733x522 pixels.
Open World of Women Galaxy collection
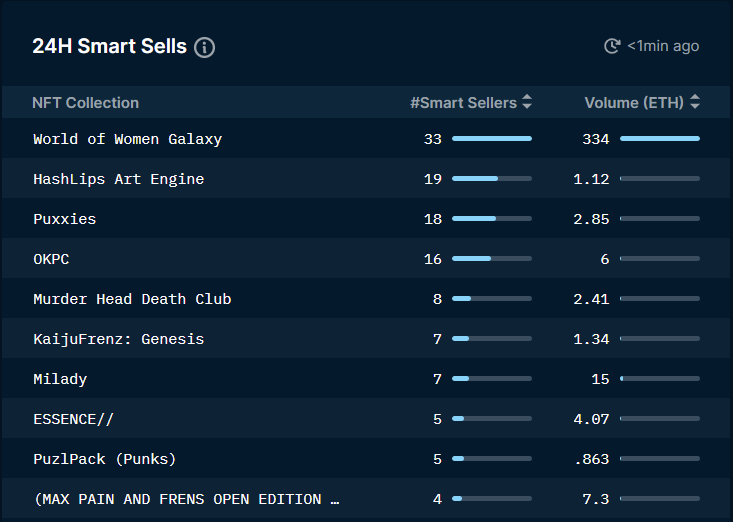click(128, 139)
